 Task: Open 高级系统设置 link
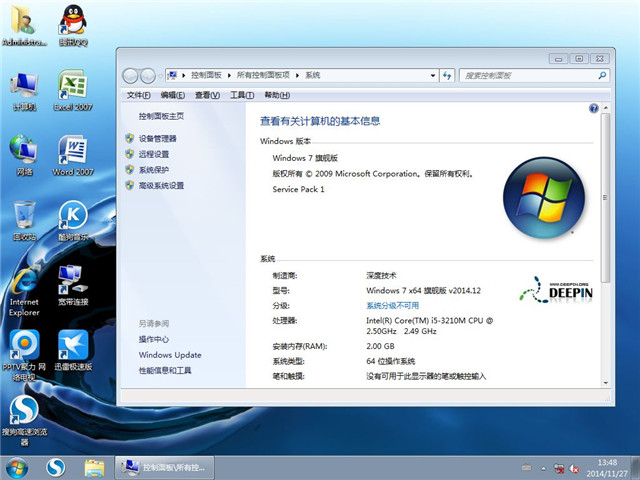(x=161, y=186)
